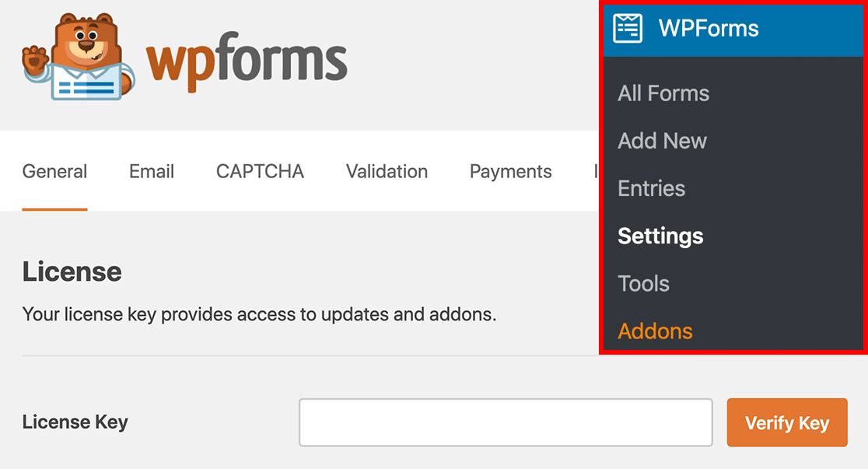Viewport: 868px width, 469px height.
Task: Open Add New from the WPForms menu
Action: click(662, 141)
